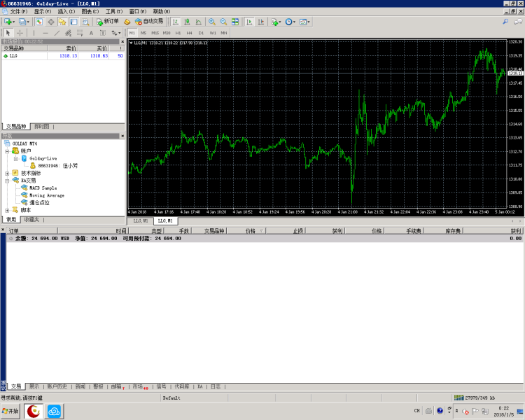This screenshot has height=420, width=525.
Task: Open the Profiles dropdown arrow
Action: [x=28, y=22]
